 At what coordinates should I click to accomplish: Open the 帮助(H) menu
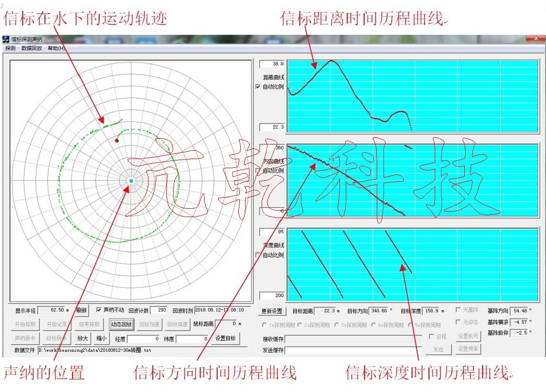click(x=56, y=48)
